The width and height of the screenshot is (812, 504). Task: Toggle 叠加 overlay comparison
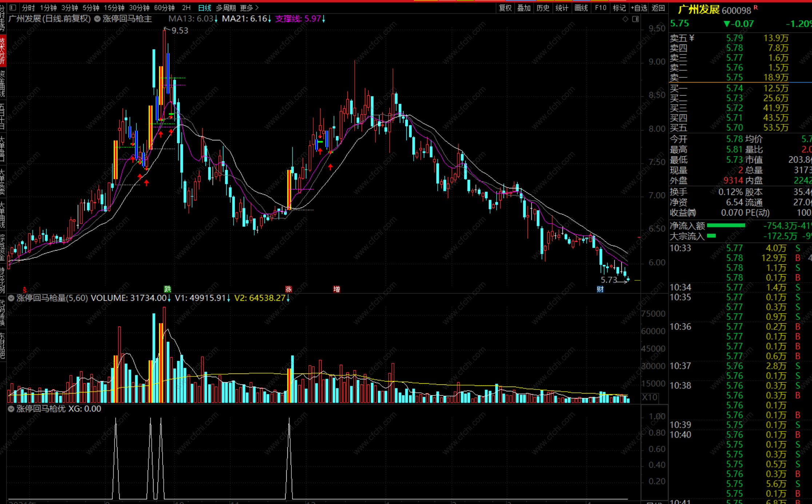click(x=524, y=8)
